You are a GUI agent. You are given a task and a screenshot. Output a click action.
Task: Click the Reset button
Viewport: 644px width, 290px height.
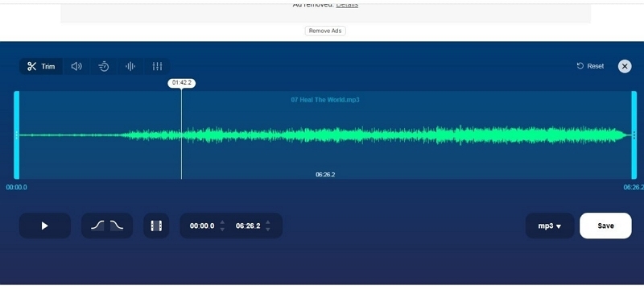(590, 66)
